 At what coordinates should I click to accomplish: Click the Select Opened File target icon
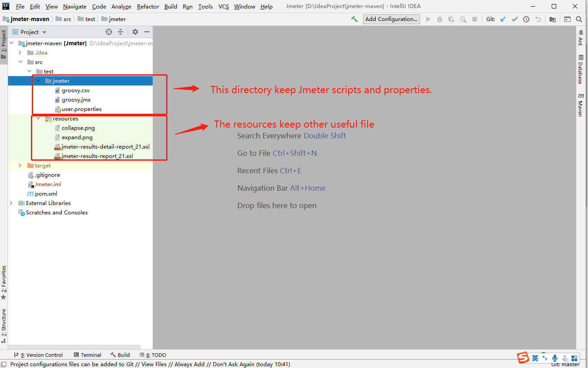tap(109, 32)
